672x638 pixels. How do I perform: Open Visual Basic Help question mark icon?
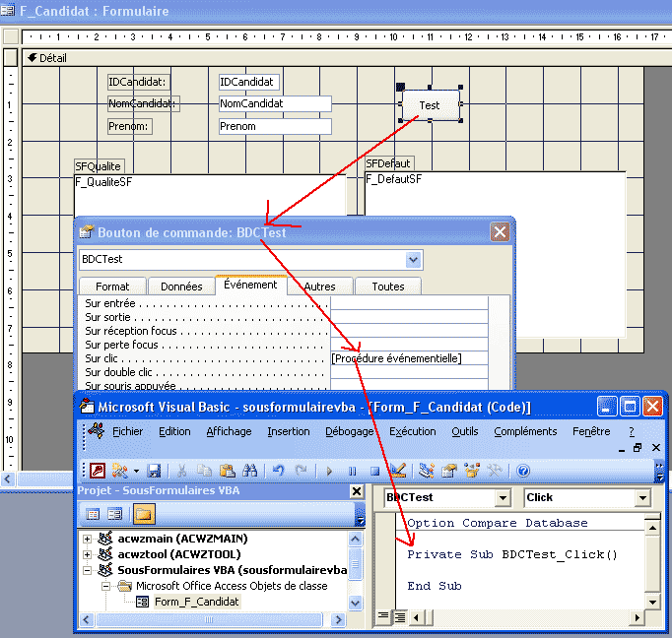point(523,471)
